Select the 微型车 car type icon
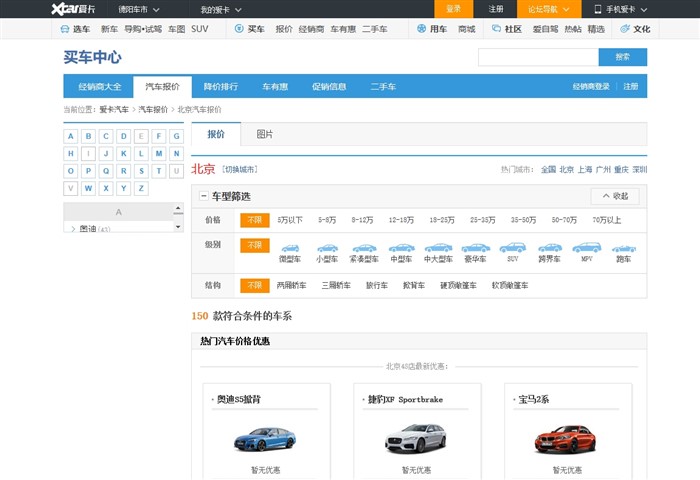Image resolution: width=700 pixels, height=480 pixels. 290,248
